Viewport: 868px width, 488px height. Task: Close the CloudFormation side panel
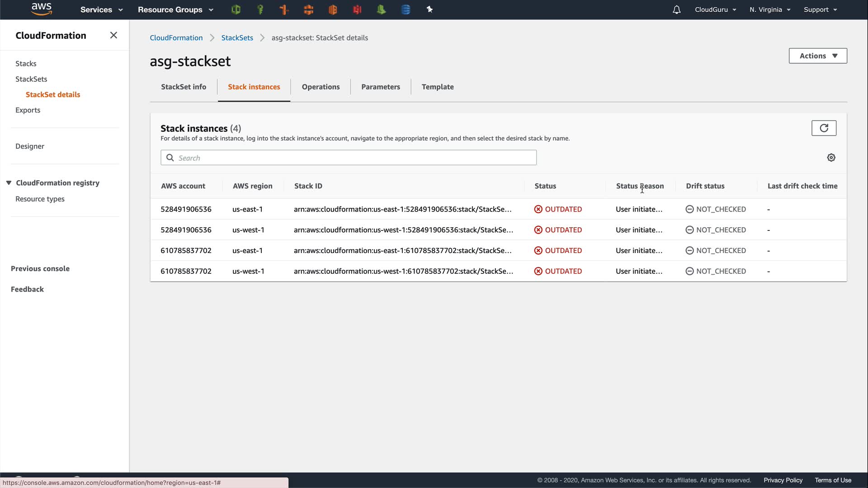click(113, 35)
